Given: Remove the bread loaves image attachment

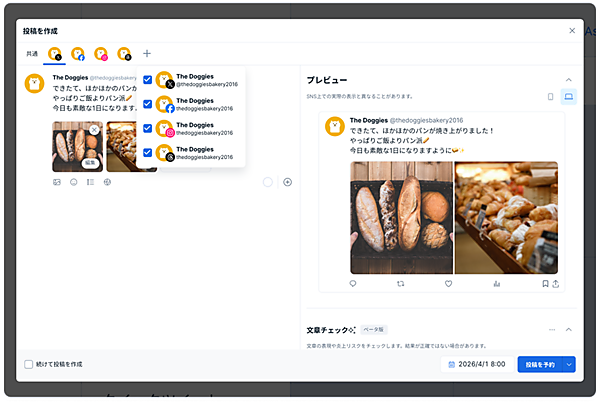Looking at the screenshot, I should click(x=94, y=130).
